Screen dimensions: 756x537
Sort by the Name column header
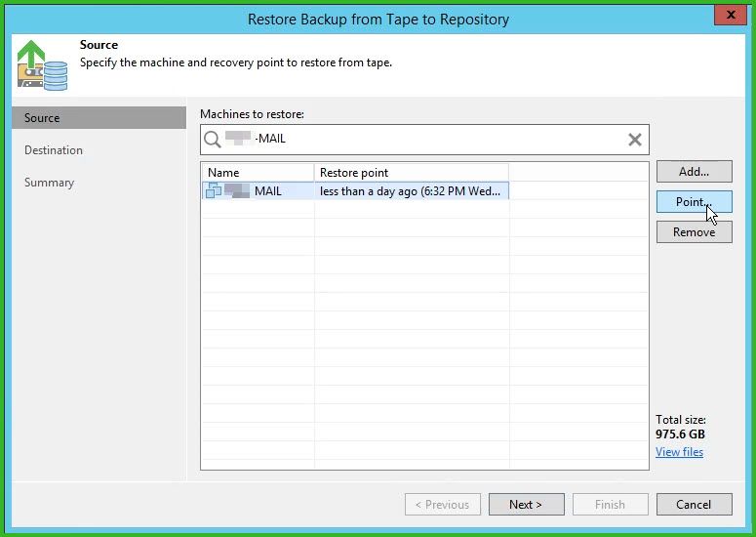point(258,172)
